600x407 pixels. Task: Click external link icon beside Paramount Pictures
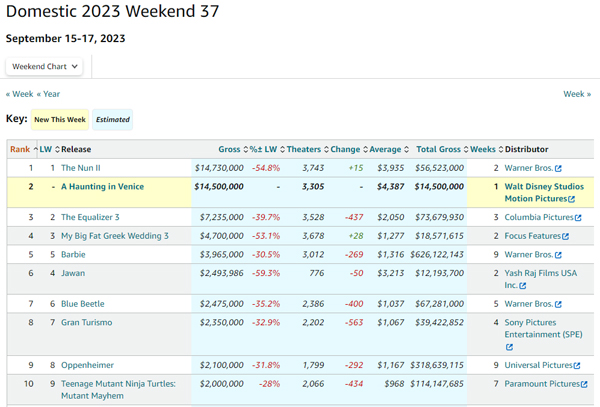584,384
